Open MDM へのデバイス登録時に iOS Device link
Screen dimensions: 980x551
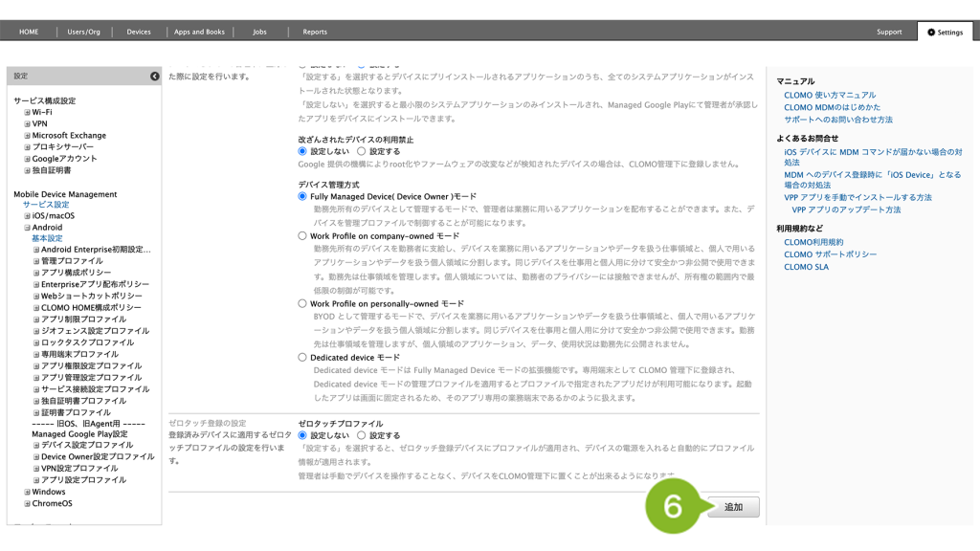[873, 180]
